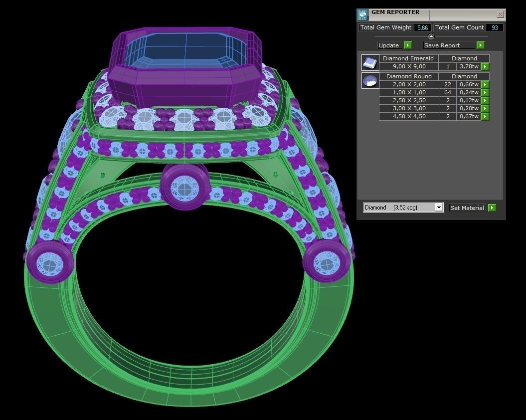Screen dimensions: 526x420
Task: Click the Set Material button
Action: pyautogui.click(x=472, y=208)
